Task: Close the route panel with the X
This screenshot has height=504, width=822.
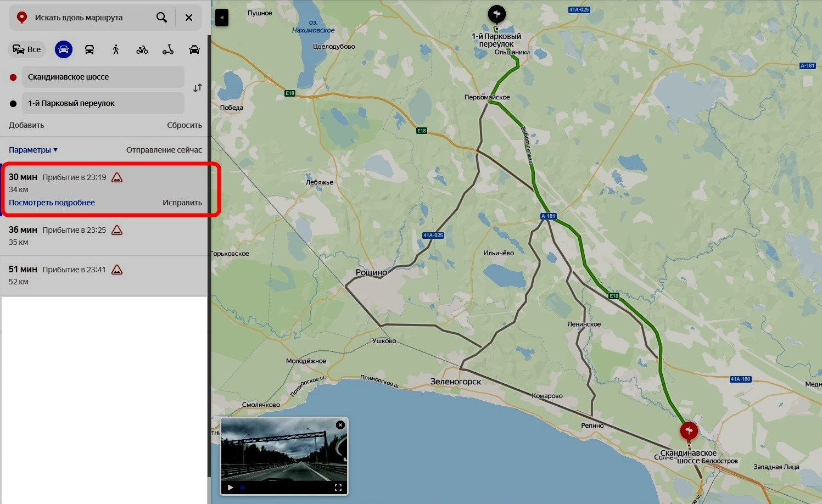Action: tap(189, 18)
